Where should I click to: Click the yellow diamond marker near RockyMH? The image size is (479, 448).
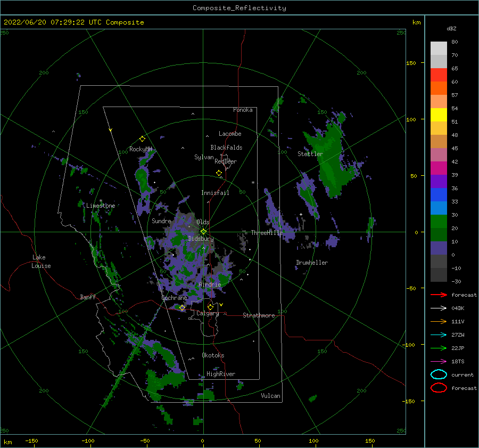pos(142,139)
